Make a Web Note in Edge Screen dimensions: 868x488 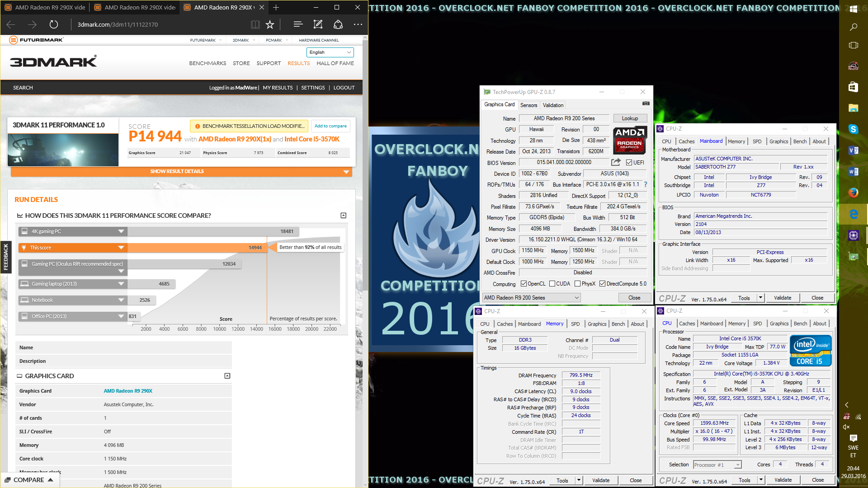318,24
